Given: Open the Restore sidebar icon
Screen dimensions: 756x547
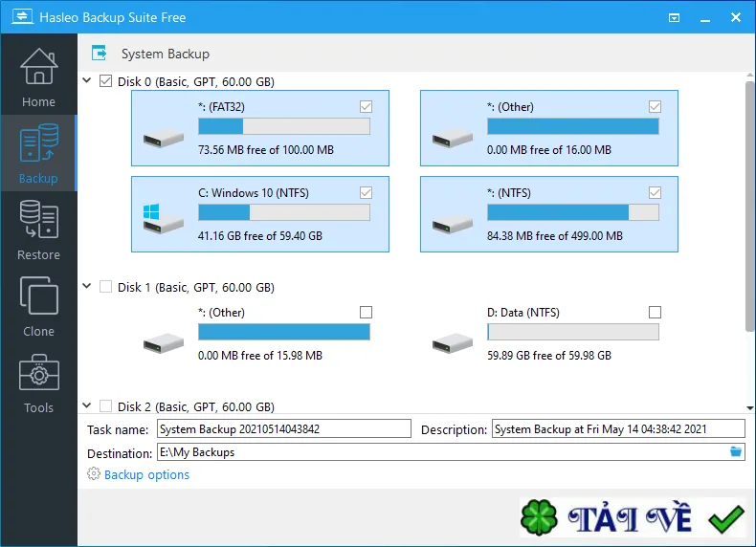Looking at the screenshot, I should tap(38, 219).
